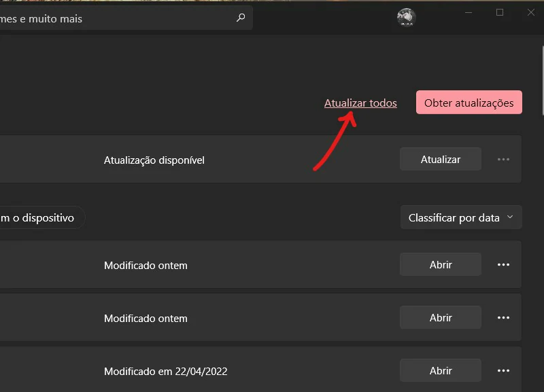
Task: Click the Atualizar todos link
Action: (x=360, y=103)
